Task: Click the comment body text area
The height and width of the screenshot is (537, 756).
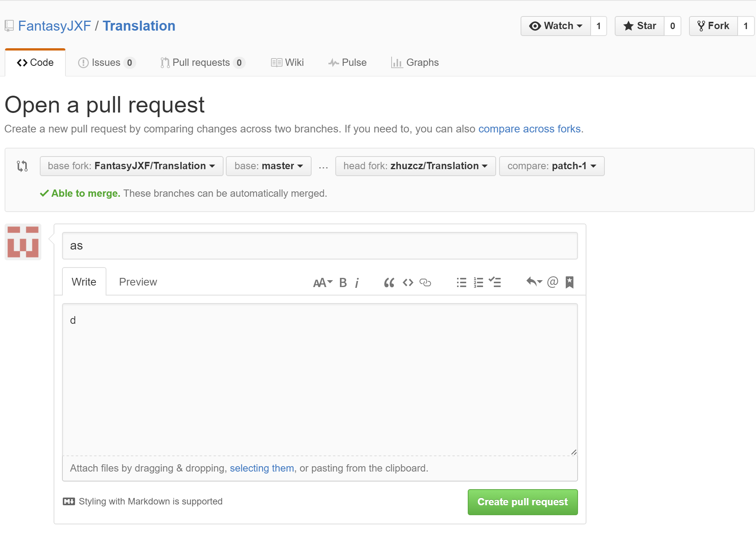Action: [x=320, y=380]
